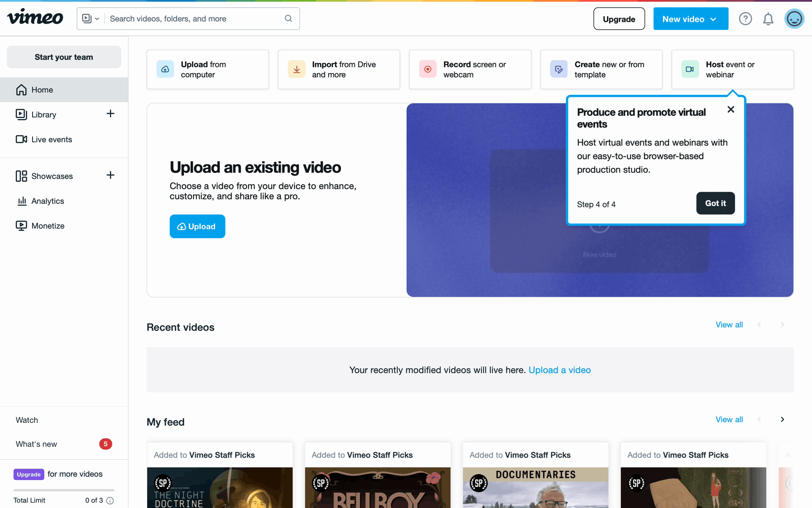Click the total limit usage progress bar
This screenshot has width=812, height=508.
[x=64, y=490]
